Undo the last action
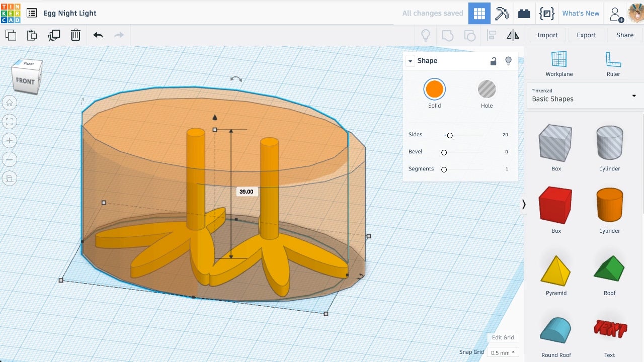 point(98,35)
